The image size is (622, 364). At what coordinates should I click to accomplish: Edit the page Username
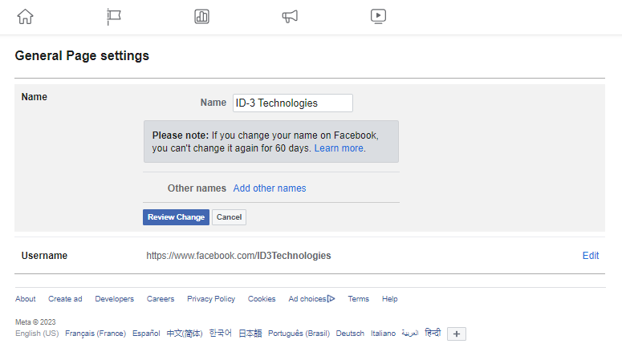(590, 256)
